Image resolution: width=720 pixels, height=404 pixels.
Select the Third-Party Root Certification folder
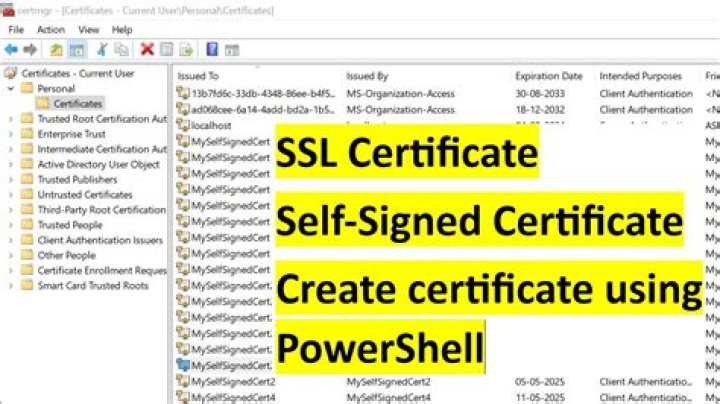point(101,209)
